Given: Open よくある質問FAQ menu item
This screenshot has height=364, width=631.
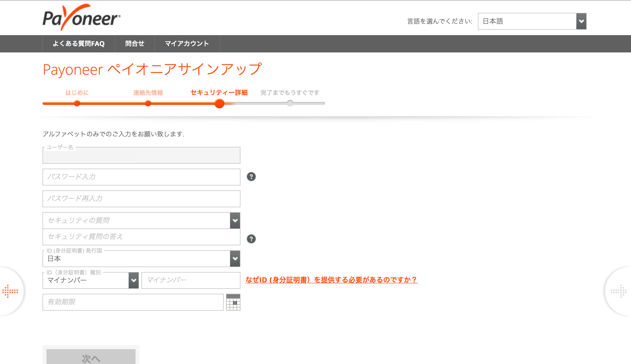Looking at the screenshot, I should 78,44.
